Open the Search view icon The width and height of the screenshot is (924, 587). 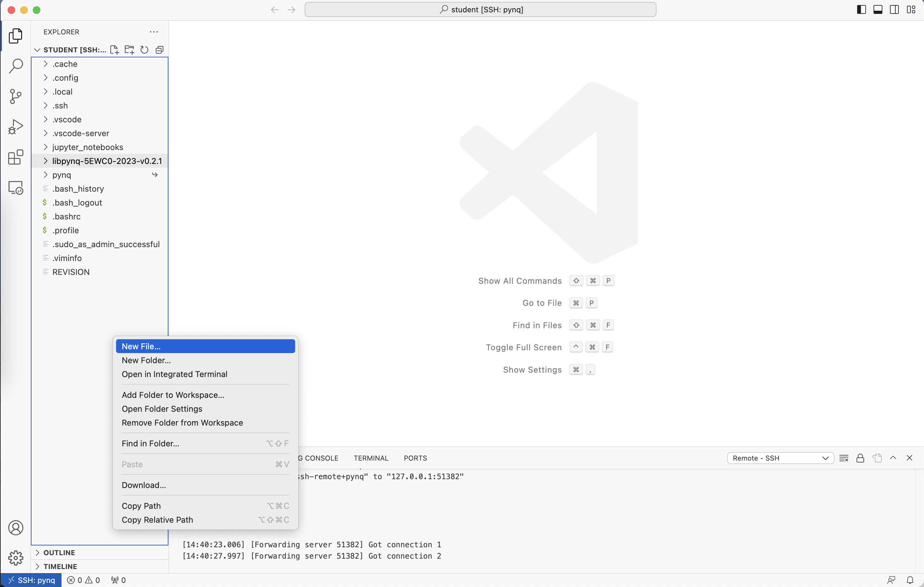(16, 66)
